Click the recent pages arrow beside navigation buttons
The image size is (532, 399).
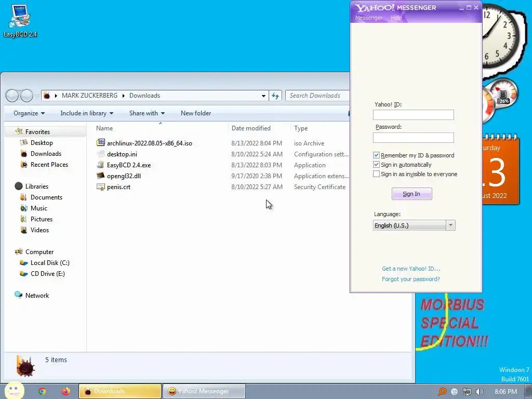[x=37, y=96]
